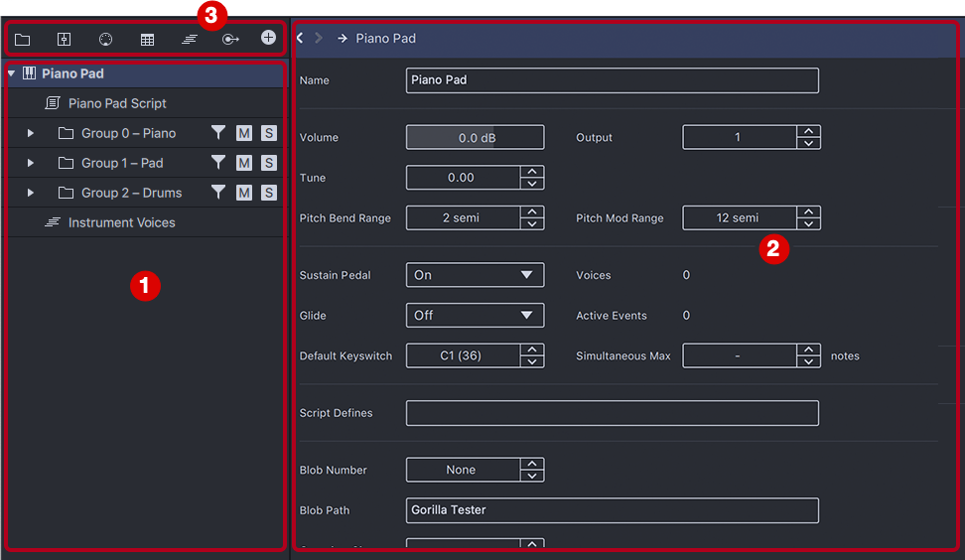Image resolution: width=965 pixels, height=560 pixels.
Task: Click the Name input field
Action: pos(613,80)
